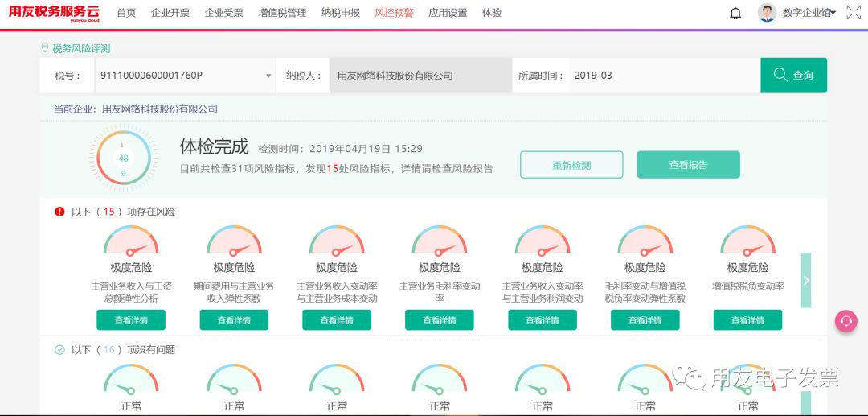View details for 主营业务毛利率变动率

(440, 320)
